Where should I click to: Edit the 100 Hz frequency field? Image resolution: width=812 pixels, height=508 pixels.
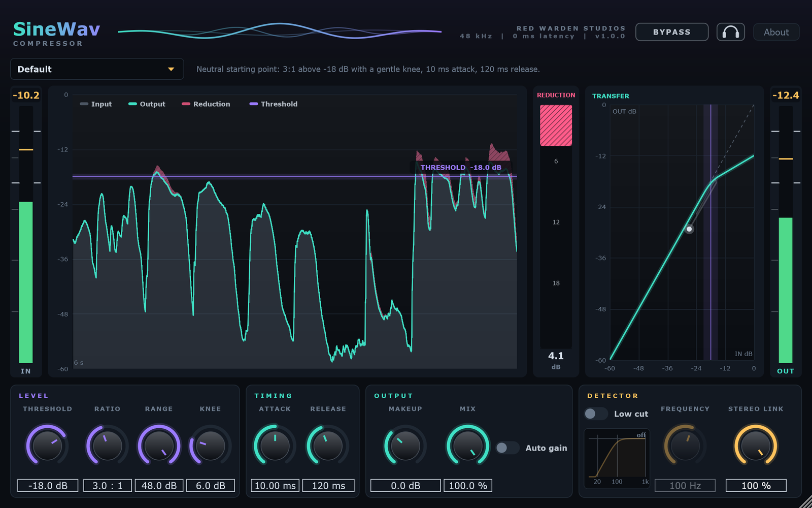(x=685, y=486)
